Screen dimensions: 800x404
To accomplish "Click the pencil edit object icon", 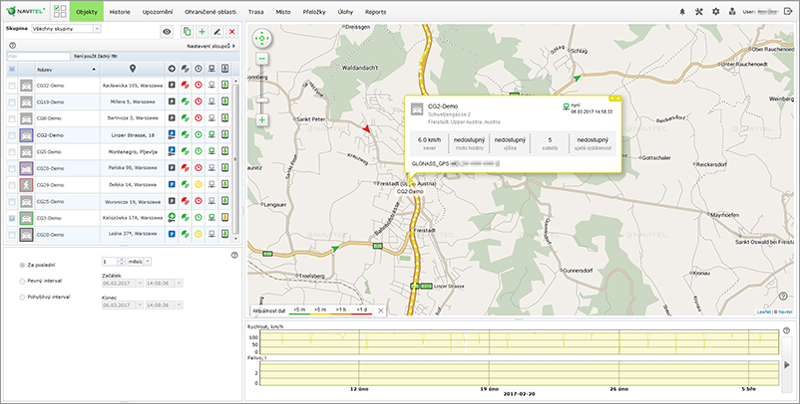I will (217, 32).
